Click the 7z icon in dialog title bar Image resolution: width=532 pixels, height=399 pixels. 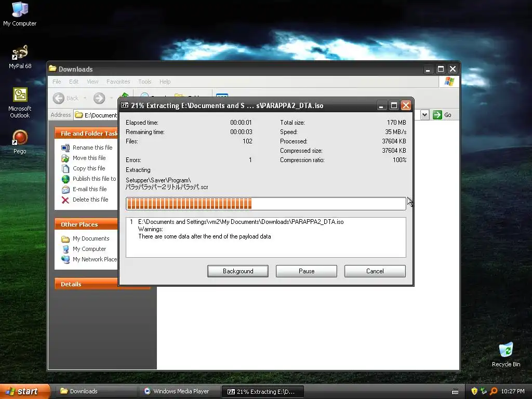[x=125, y=105]
